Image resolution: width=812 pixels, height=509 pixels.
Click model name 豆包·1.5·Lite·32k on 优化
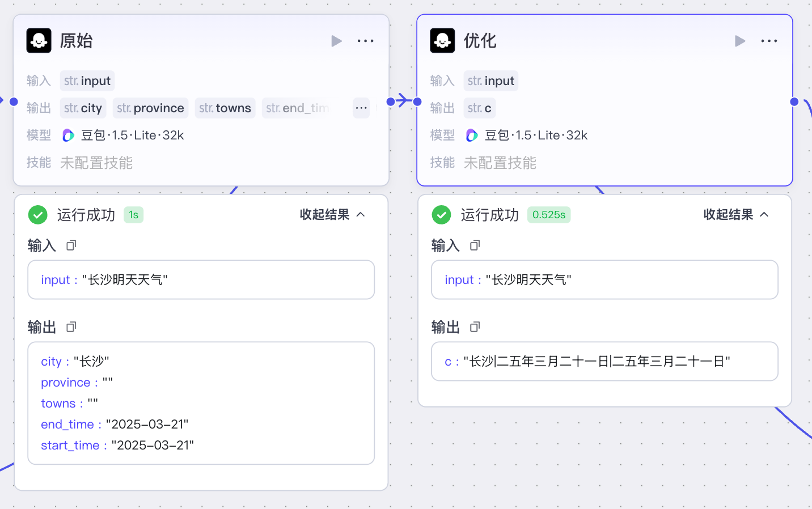536,135
